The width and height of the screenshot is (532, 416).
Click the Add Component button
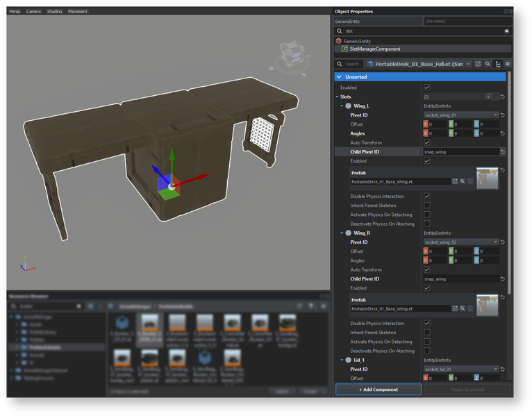click(379, 390)
